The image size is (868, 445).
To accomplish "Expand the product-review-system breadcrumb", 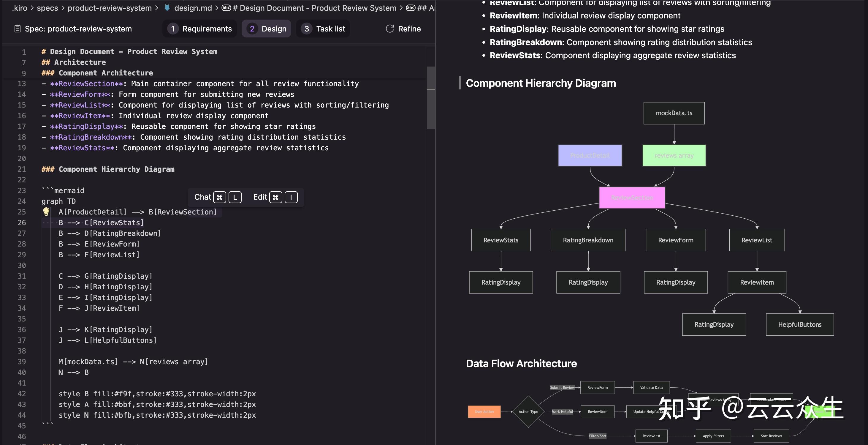I will (110, 8).
